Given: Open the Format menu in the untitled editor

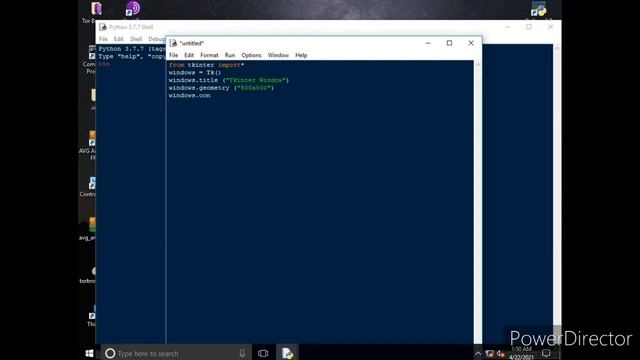Looking at the screenshot, I should pyautogui.click(x=209, y=55).
